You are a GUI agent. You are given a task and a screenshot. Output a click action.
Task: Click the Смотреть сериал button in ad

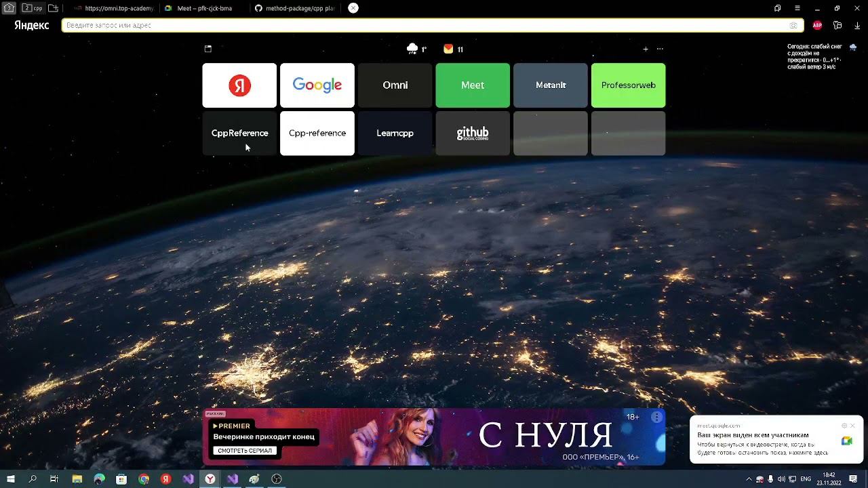(x=245, y=451)
